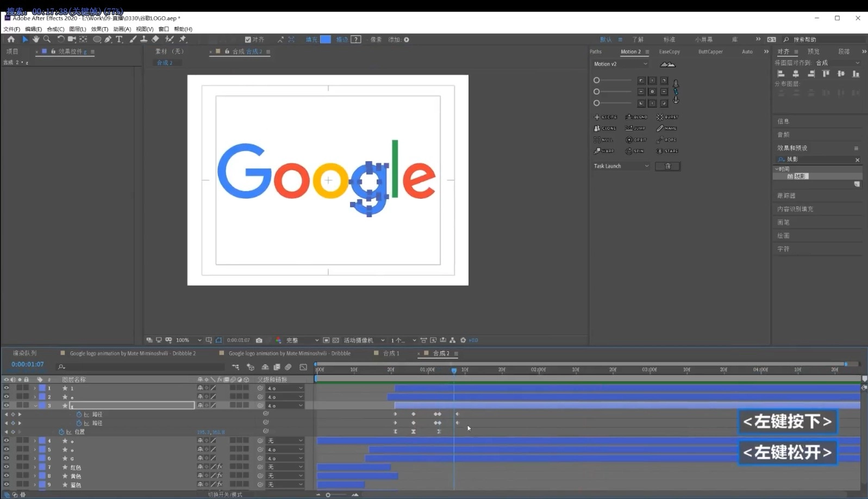Image resolution: width=868 pixels, height=499 pixels.
Task: Click the blue 填充 fill color swatch
Action: 325,40
